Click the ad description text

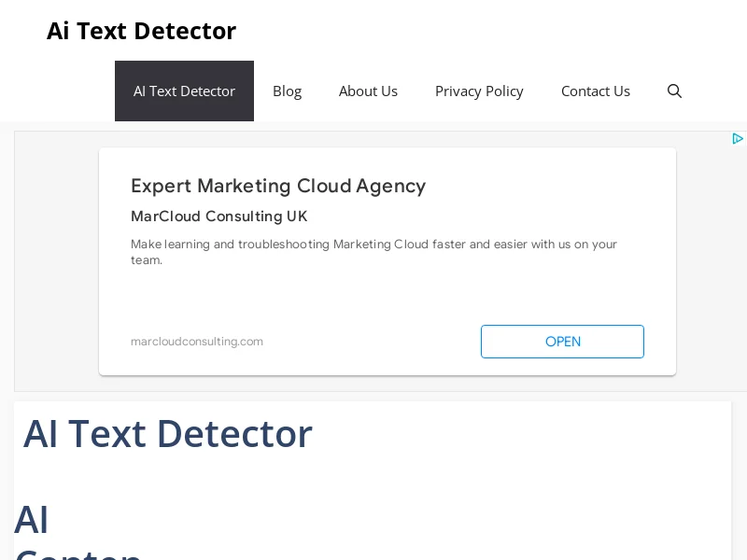coord(373,252)
